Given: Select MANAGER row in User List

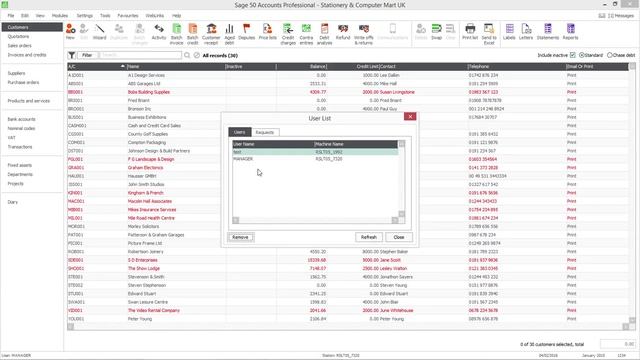Looking at the screenshot, I should [315, 159].
